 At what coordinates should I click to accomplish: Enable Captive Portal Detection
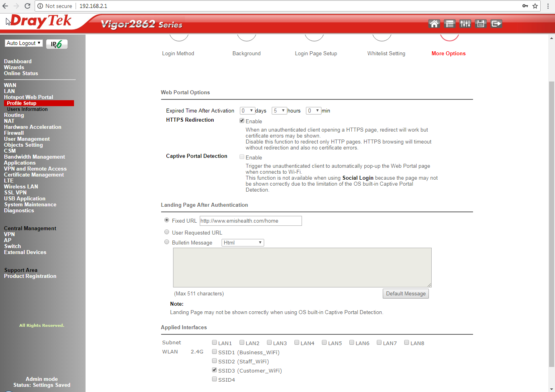point(241,157)
